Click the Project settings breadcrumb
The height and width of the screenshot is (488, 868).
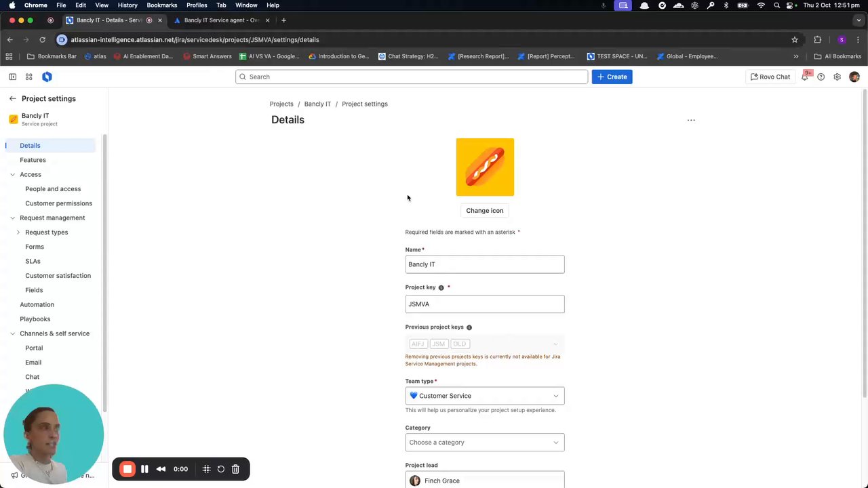tap(365, 104)
